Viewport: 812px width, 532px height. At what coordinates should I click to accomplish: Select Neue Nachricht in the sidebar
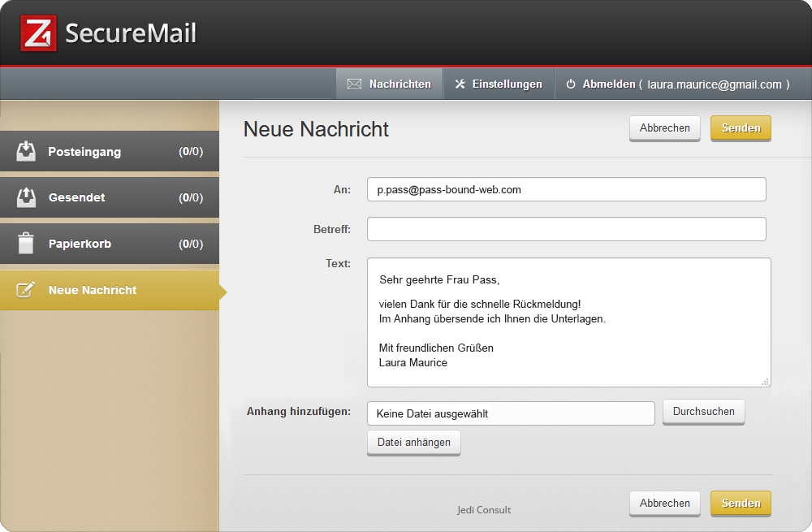pos(110,290)
